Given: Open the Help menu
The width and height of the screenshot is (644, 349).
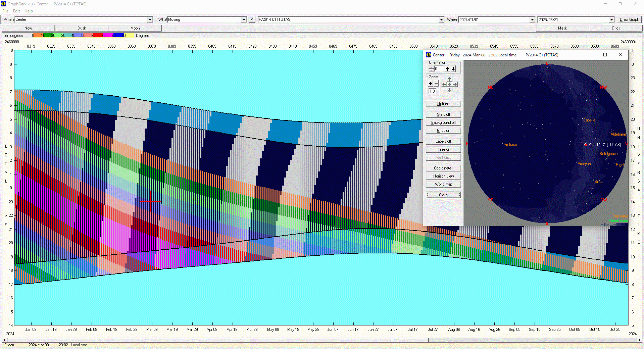Looking at the screenshot, I should [29, 11].
